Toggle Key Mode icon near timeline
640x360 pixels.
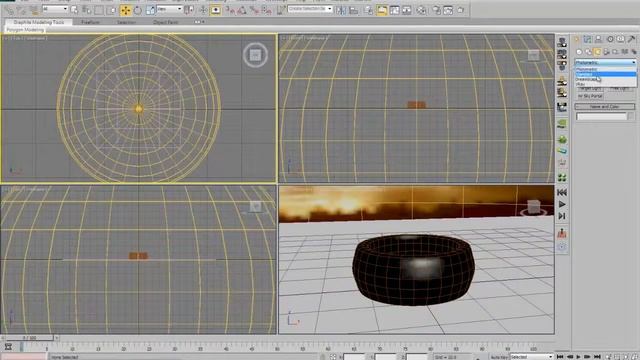pyautogui.click(x=8, y=347)
